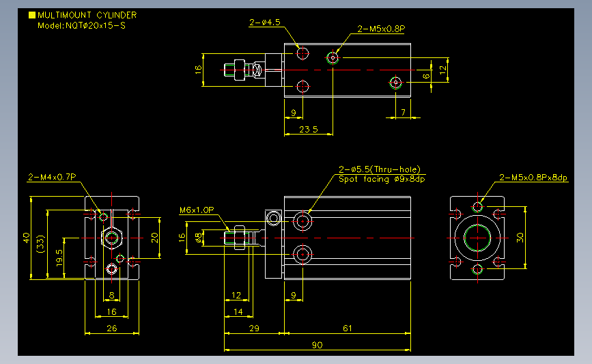
Task: Click the '26' width dimension
Action: tap(112, 328)
